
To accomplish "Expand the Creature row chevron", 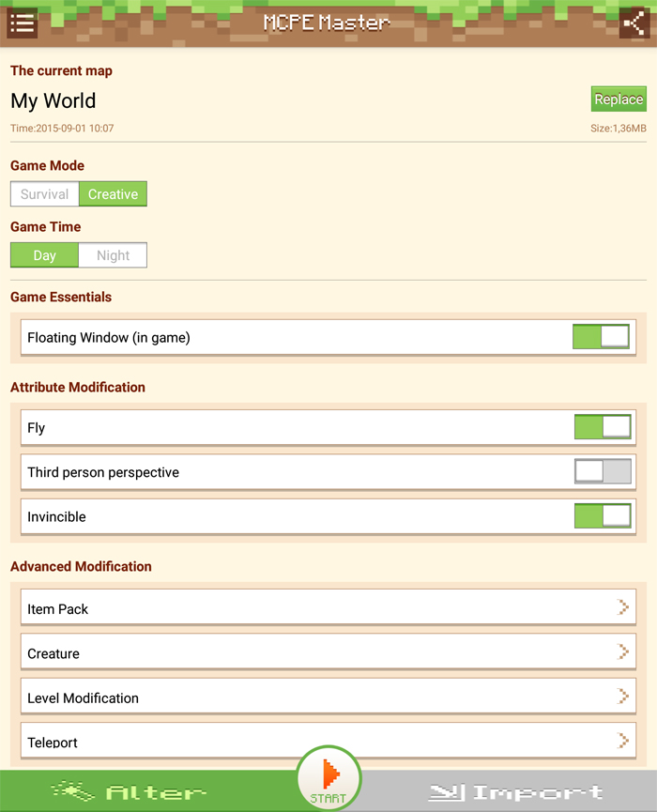I will (x=623, y=651).
